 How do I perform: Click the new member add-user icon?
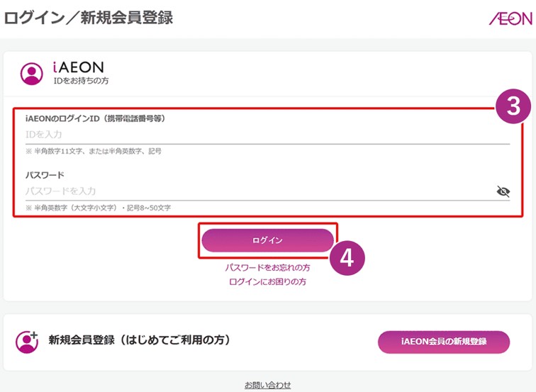click(x=27, y=341)
